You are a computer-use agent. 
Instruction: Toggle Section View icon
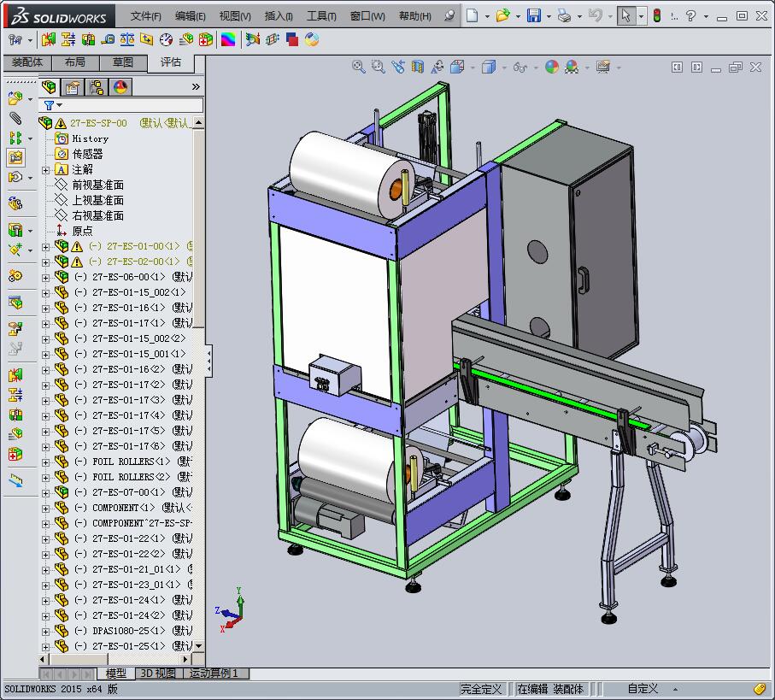418,67
